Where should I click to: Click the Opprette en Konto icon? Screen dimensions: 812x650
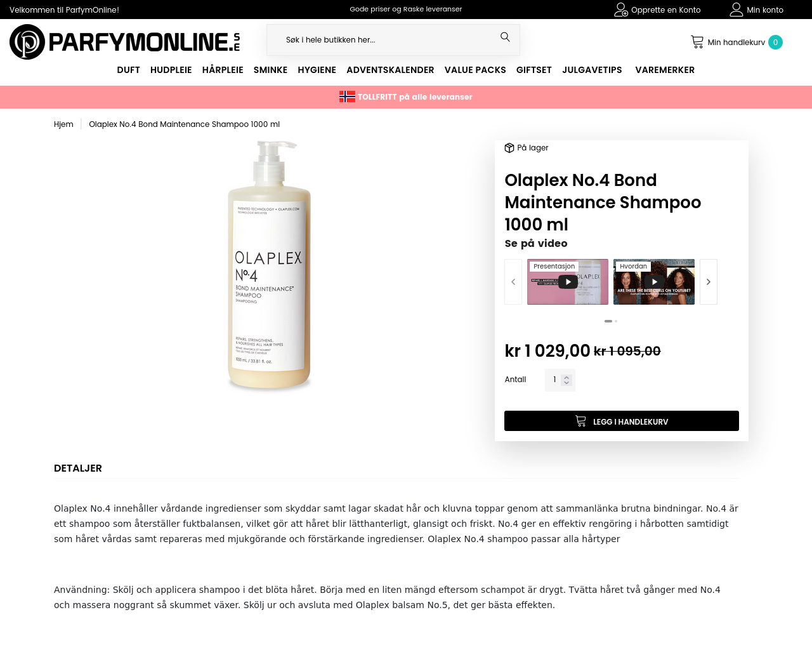621,10
